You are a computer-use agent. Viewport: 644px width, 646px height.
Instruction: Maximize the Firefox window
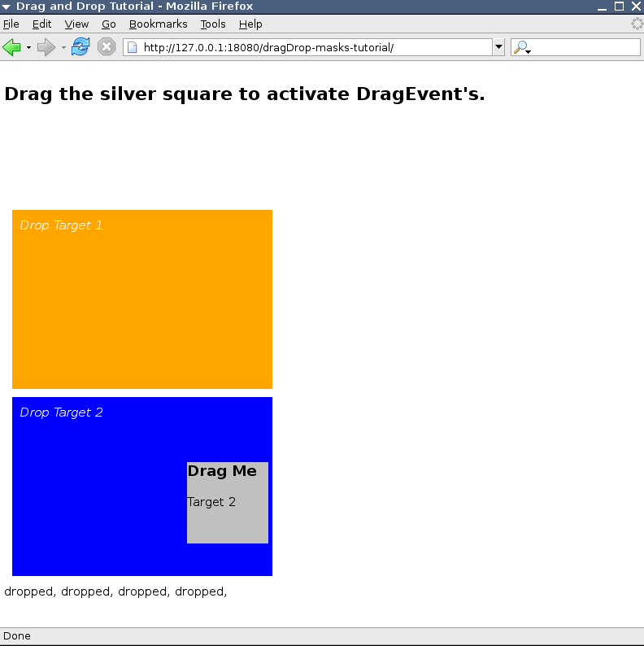[619, 7]
